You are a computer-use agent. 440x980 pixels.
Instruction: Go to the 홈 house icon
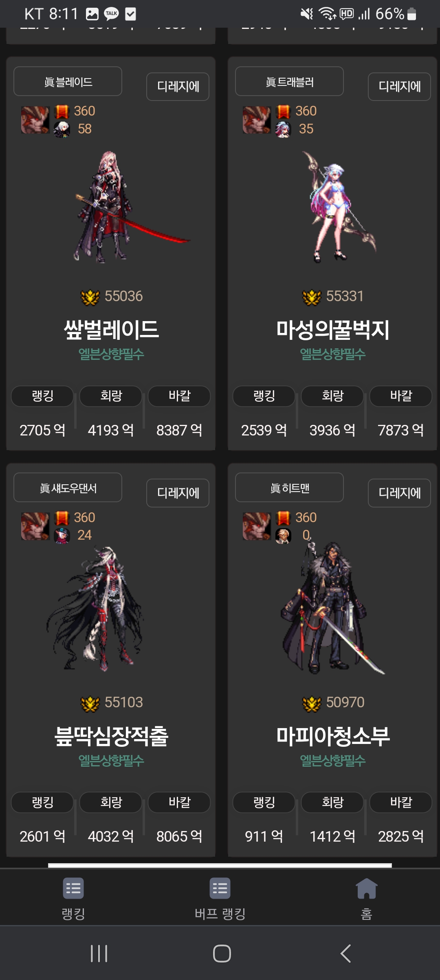pyautogui.click(x=367, y=888)
